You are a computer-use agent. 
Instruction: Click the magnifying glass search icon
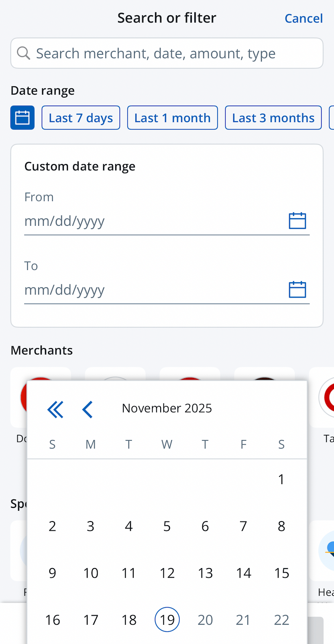tap(23, 53)
